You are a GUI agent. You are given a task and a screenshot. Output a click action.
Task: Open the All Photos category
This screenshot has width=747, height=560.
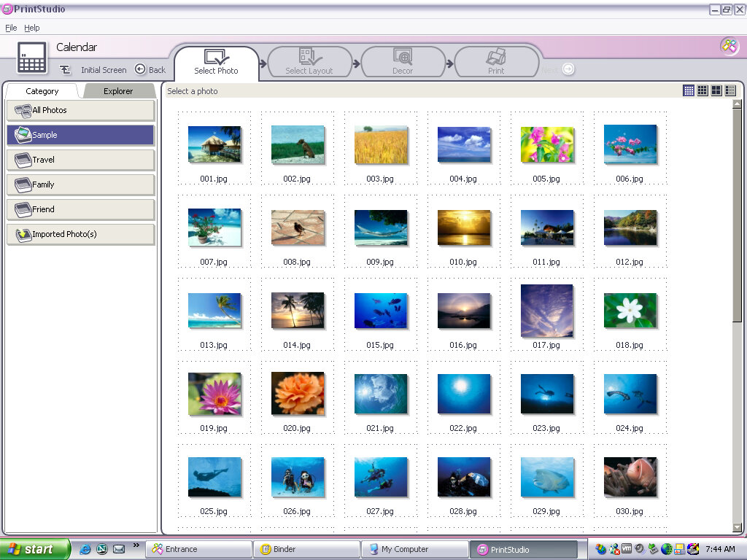80,110
